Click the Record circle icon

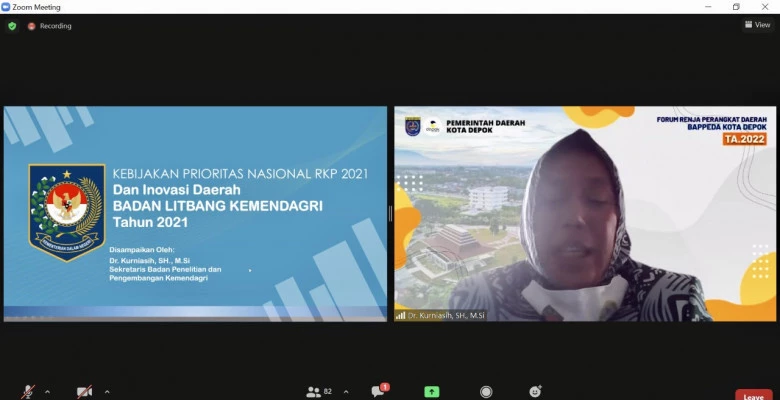pyautogui.click(x=486, y=392)
